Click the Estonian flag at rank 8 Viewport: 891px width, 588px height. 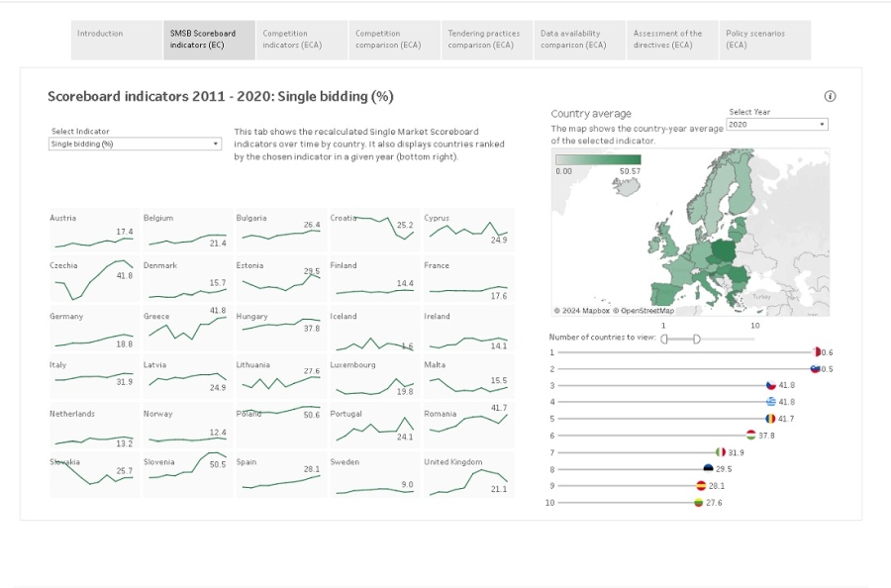tap(709, 469)
